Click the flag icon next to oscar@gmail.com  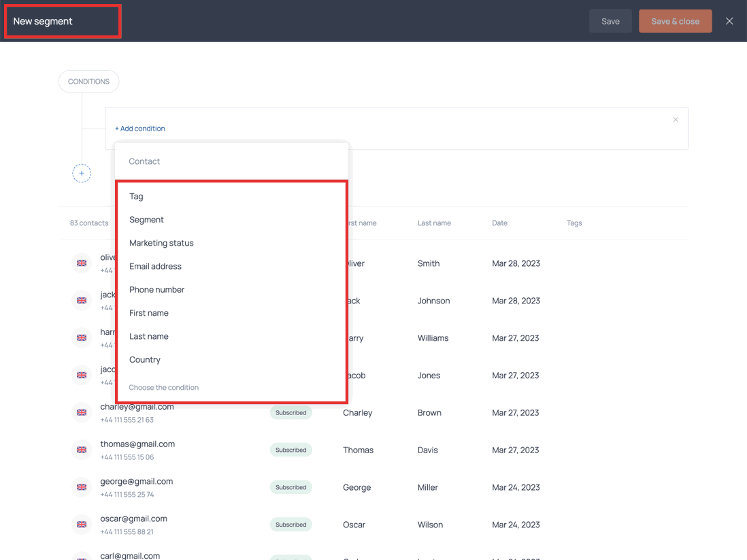[82, 525]
